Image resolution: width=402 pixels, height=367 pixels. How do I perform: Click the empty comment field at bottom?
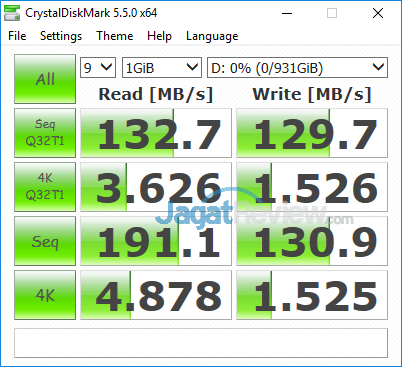(x=201, y=343)
